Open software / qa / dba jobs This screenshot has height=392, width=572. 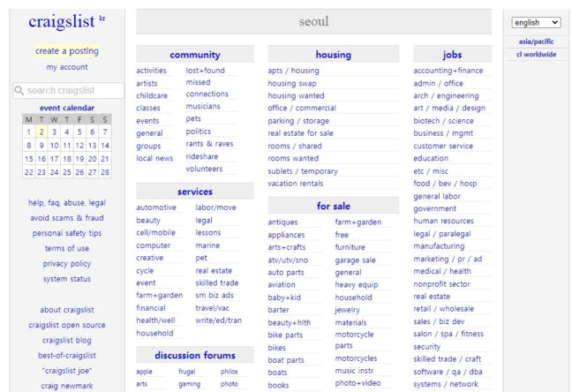(x=448, y=372)
